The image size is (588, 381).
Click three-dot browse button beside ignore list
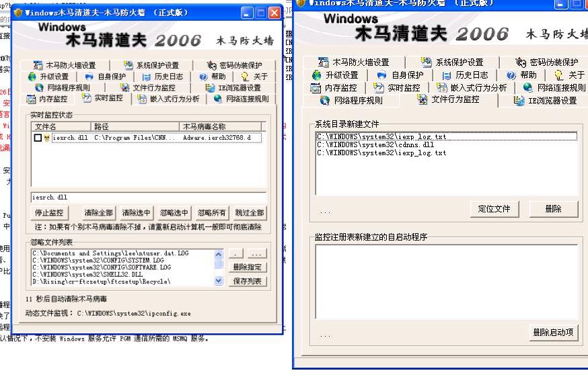(257, 254)
